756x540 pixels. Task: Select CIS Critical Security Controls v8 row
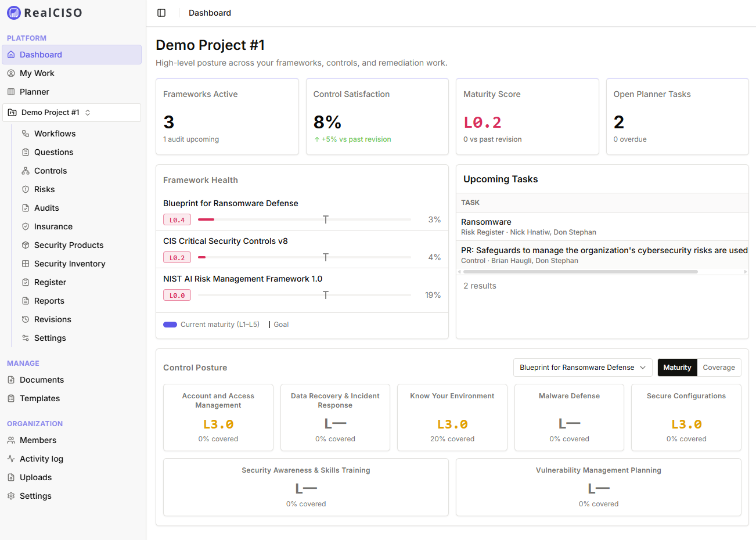302,249
